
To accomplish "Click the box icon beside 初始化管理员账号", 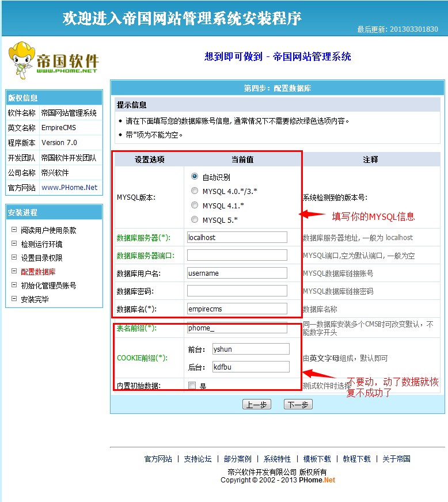I will click(x=14, y=285).
